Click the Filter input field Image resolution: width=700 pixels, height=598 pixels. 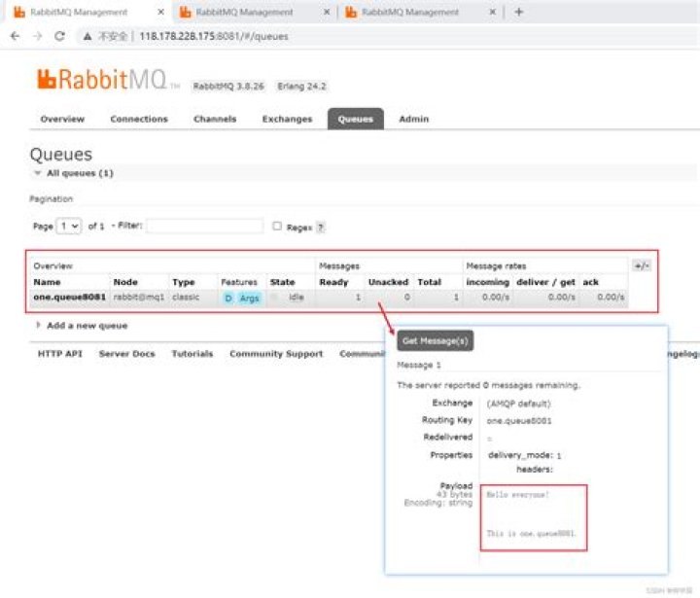point(204,226)
